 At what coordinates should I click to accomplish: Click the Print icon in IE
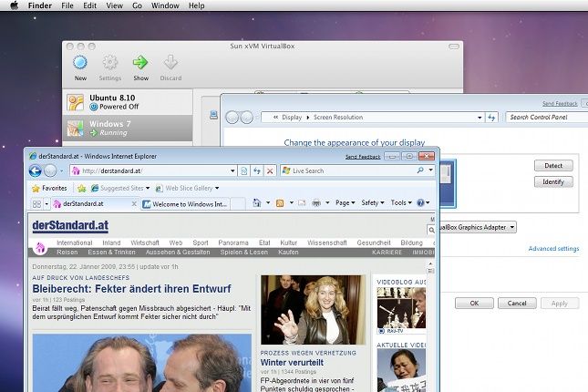click(316, 203)
